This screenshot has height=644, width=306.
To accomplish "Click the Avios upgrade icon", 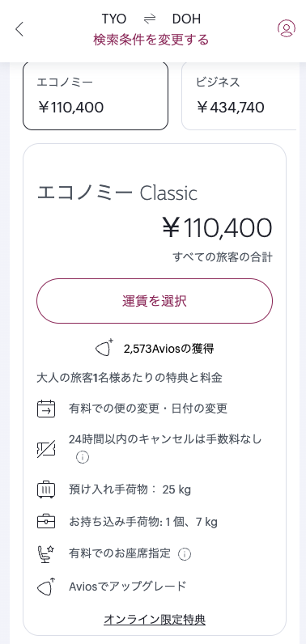I will (46, 586).
